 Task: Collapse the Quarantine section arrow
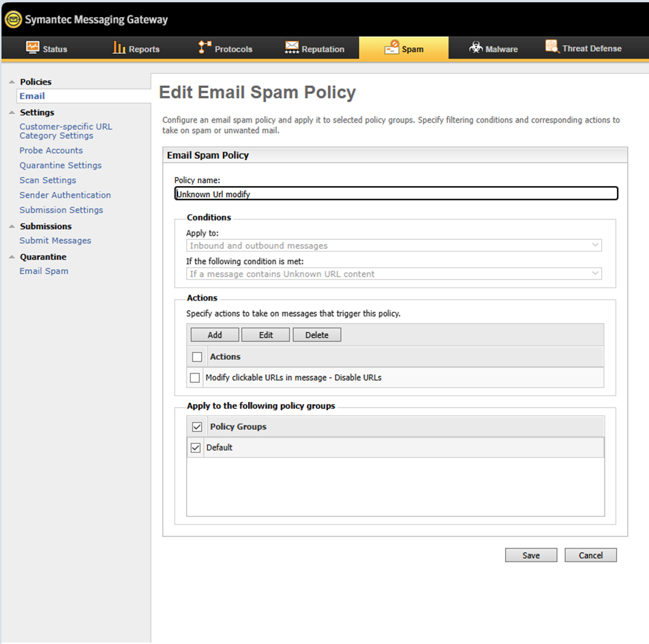click(12, 257)
